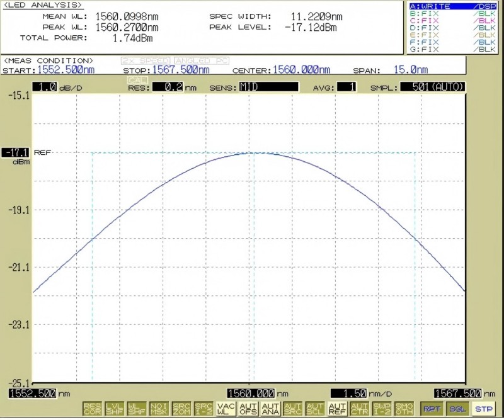Click the SMO OTH smoothing indicator
This screenshot has width=504, height=420.
coord(404,409)
